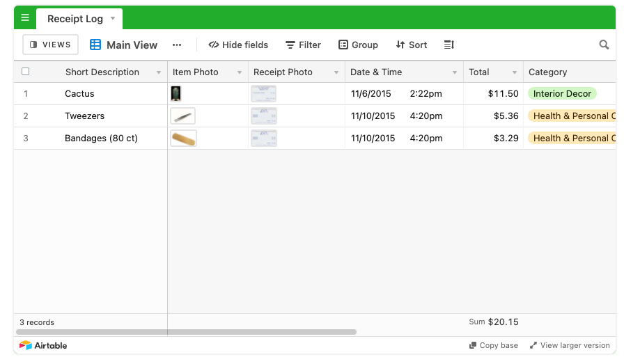
Task: Click the Copy base link
Action: pos(494,345)
